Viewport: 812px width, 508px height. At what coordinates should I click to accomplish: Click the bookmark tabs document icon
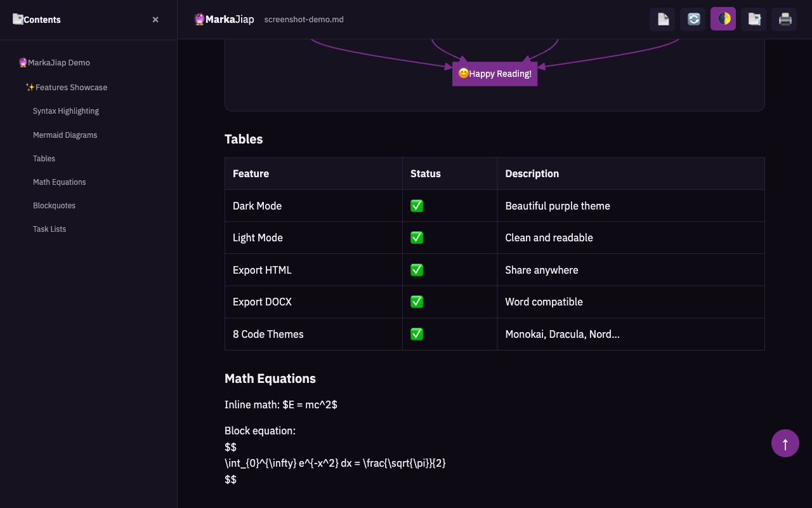754,19
